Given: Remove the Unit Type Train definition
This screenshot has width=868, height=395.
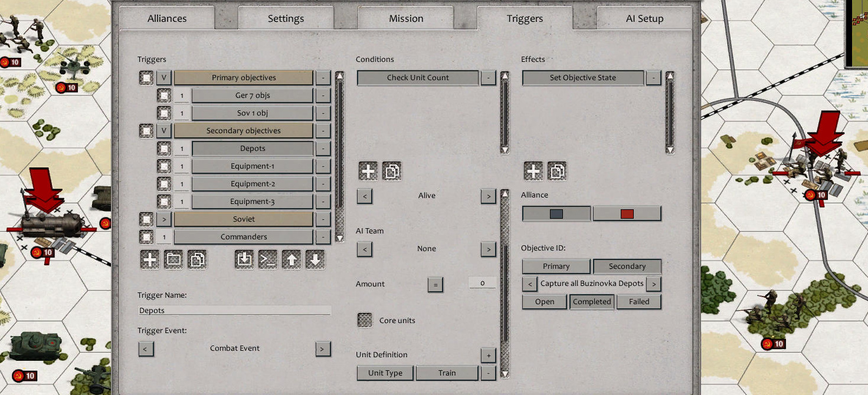Looking at the screenshot, I should [x=488, y=373].
